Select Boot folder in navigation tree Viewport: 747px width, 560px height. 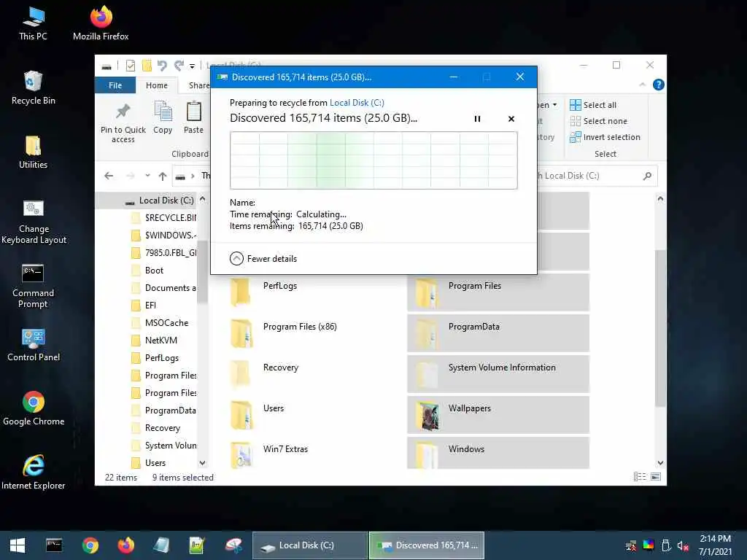coord(147,271)
